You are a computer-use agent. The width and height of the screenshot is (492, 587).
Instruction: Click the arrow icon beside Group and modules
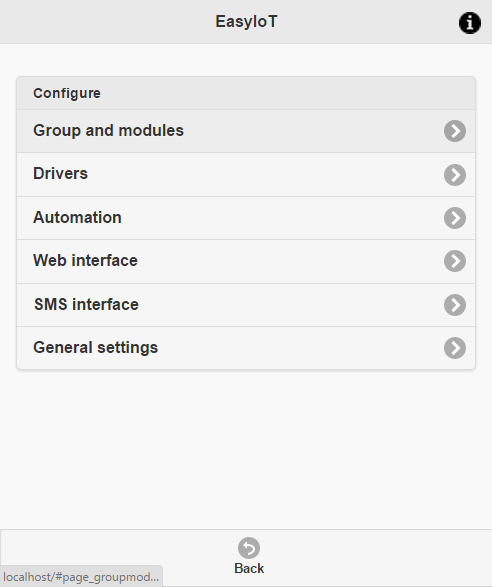(455, 131)
